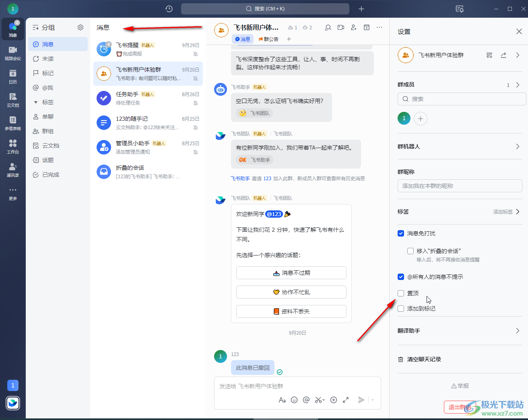Viewport: 528px width, 420px height.
Task: Open more options ellipsis in chat header
Action: point(379,27)
